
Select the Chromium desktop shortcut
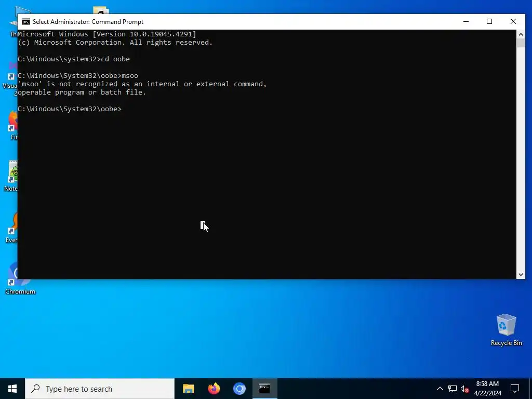(x=20, y=279)
